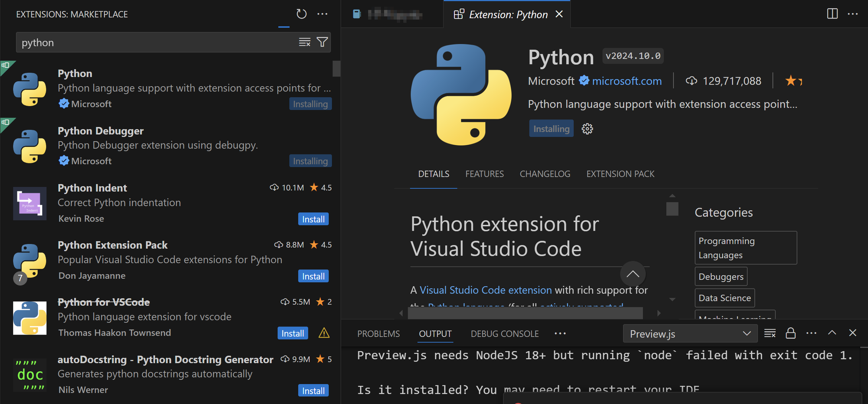Open the EXTENSION PACK tab

tap(620, 174)
